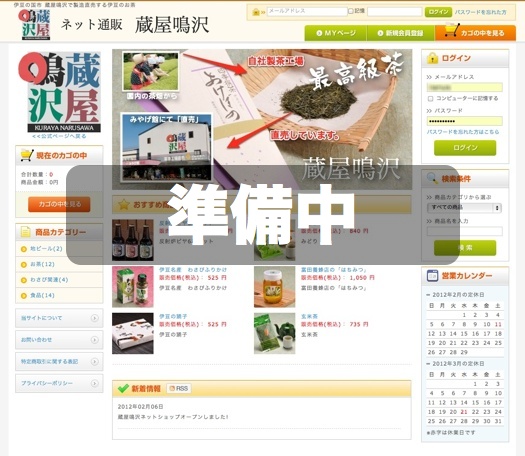The image size is (525, 456).
Task: Click the document icon beside 商品カテゴリー
Action: 26,232
